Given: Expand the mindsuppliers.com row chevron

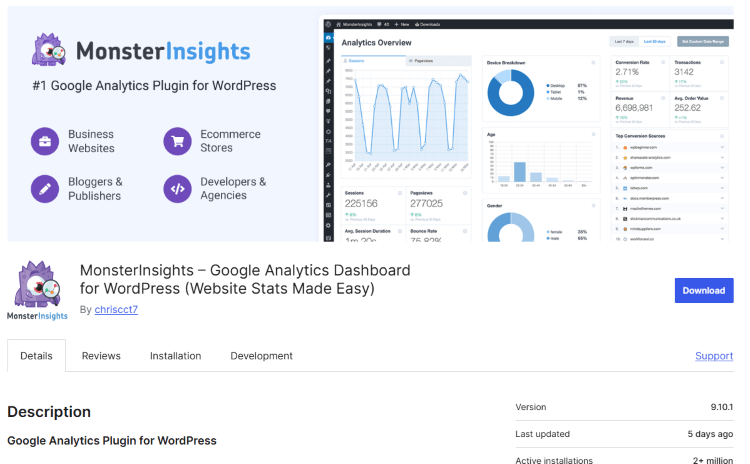Looking at the screenshot, I should coord(722,229).
